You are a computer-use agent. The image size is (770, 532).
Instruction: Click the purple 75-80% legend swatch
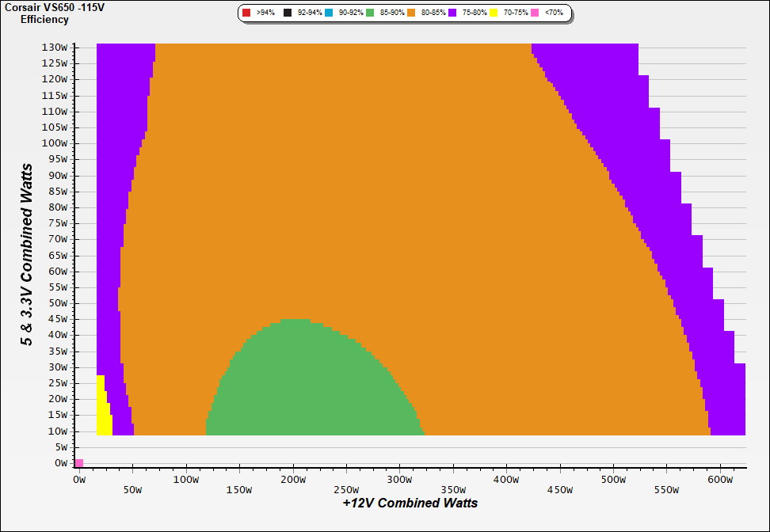[452, 13]
